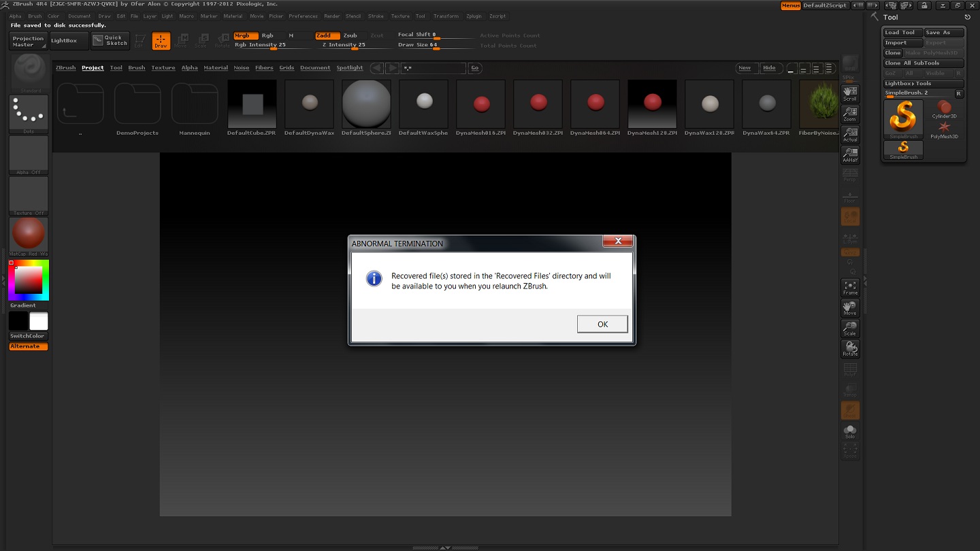Open the Alpha menu

pos(15,16)
